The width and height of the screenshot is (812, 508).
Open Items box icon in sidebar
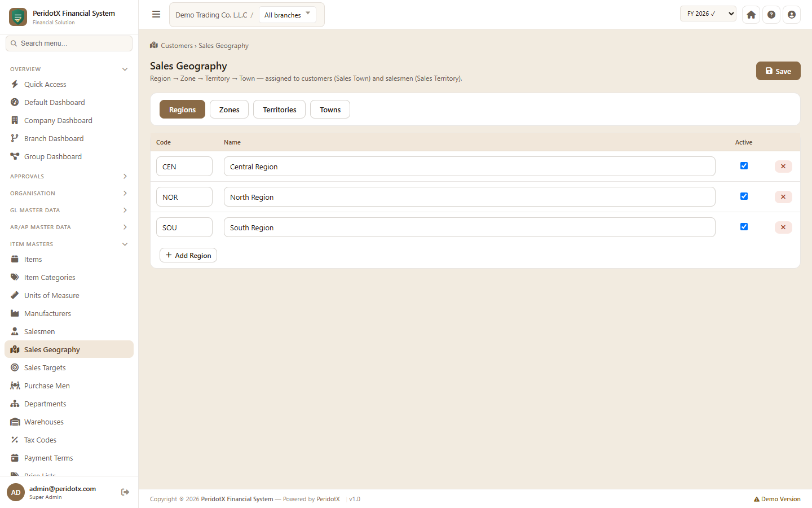15,259
